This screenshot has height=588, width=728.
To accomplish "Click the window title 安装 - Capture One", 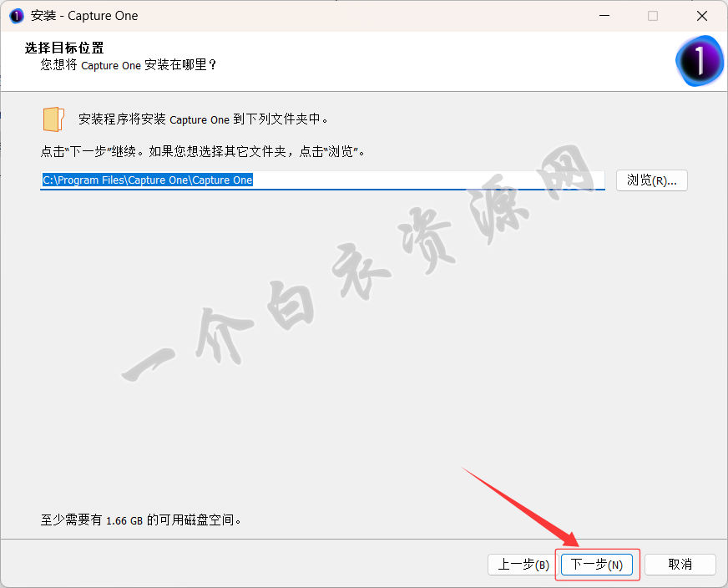I will point(84,16).
